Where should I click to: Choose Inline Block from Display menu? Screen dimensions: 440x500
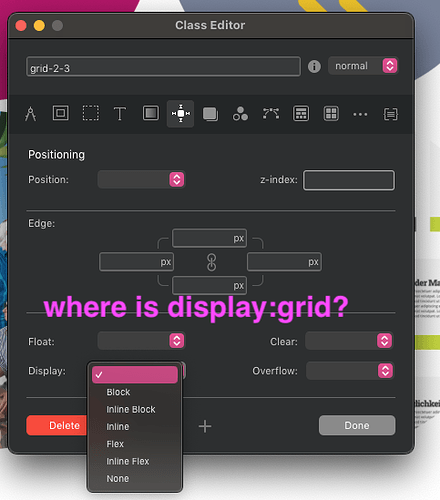[x=135, y=409]
